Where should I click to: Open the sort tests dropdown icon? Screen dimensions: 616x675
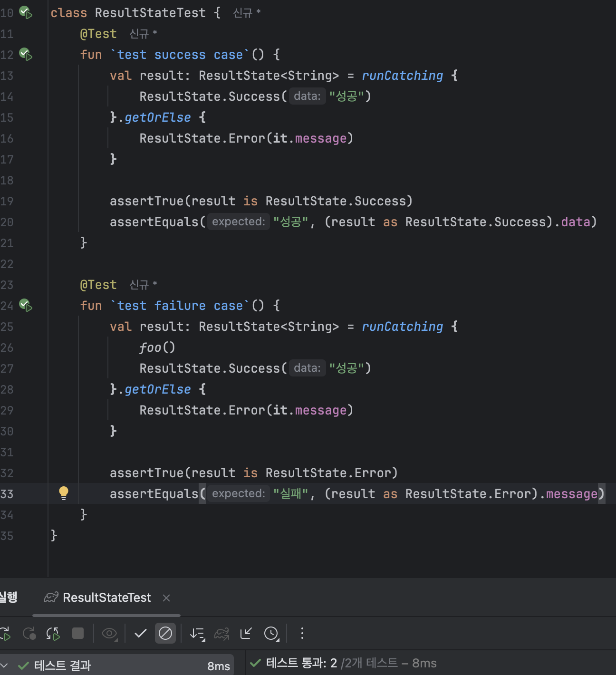197,633
